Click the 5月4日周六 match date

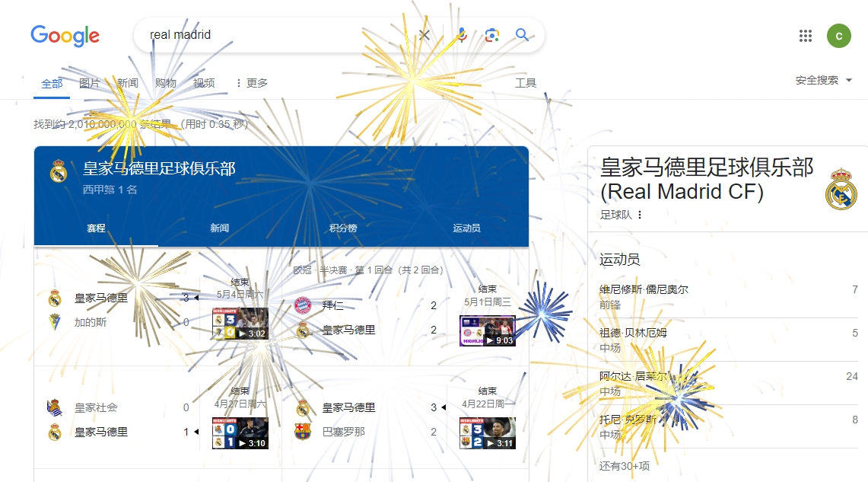click(x=240, y=294)
